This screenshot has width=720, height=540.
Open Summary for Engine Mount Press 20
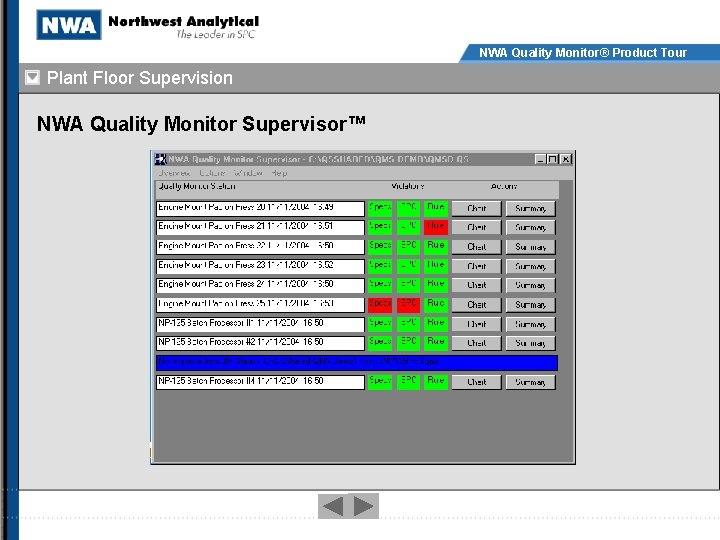pyautogui.click(x=530, y=208)
